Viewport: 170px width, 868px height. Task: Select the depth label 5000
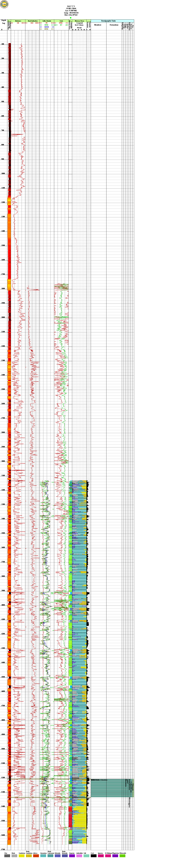click(3, 749)
